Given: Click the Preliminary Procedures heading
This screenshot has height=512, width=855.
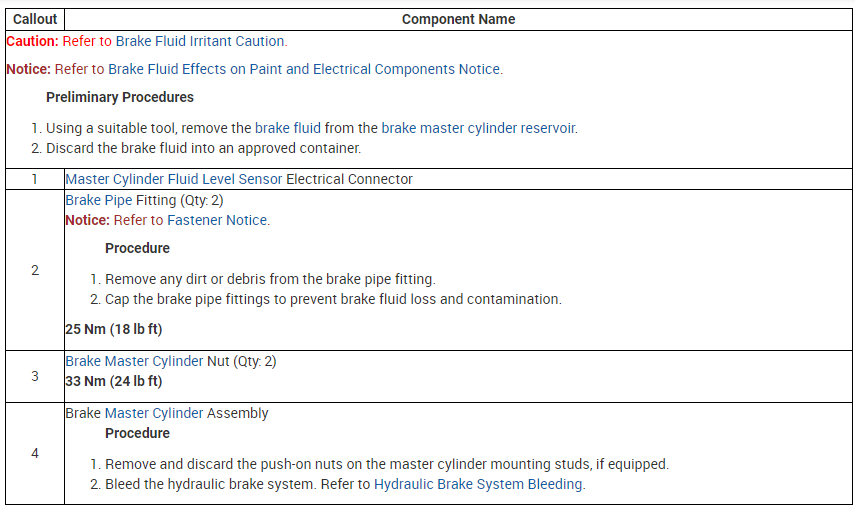Looking at the screenshot, I should 120,97.
